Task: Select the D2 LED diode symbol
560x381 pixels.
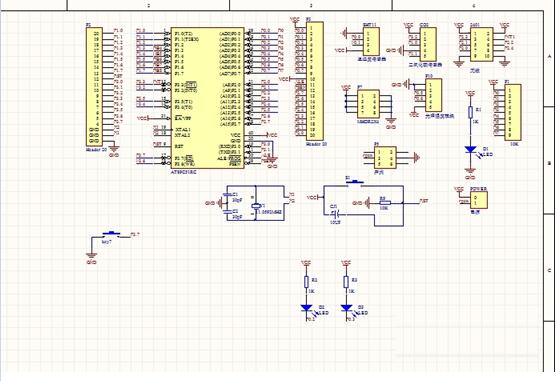Action: click(x=306, y=309)
